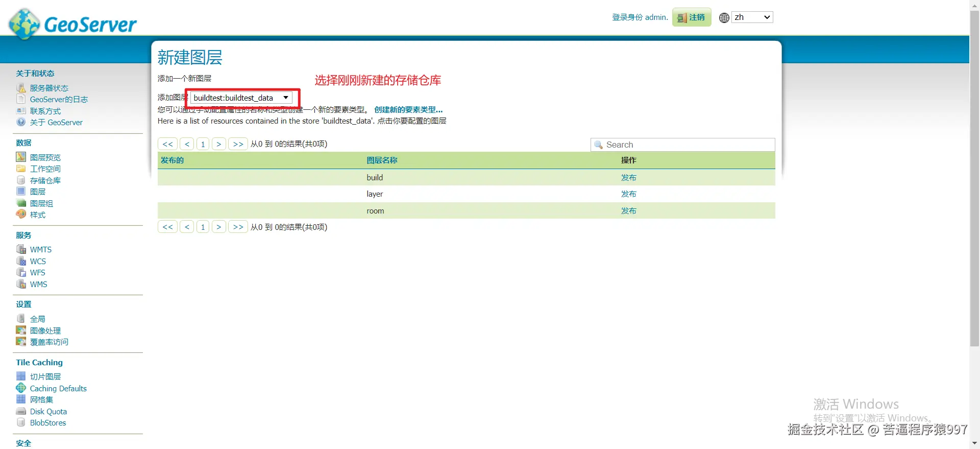The width and height of the screenshot is (980, 449).
Task: Click bottom pager last page >> button
Action: pyautogui.click(x=238, y=227)
